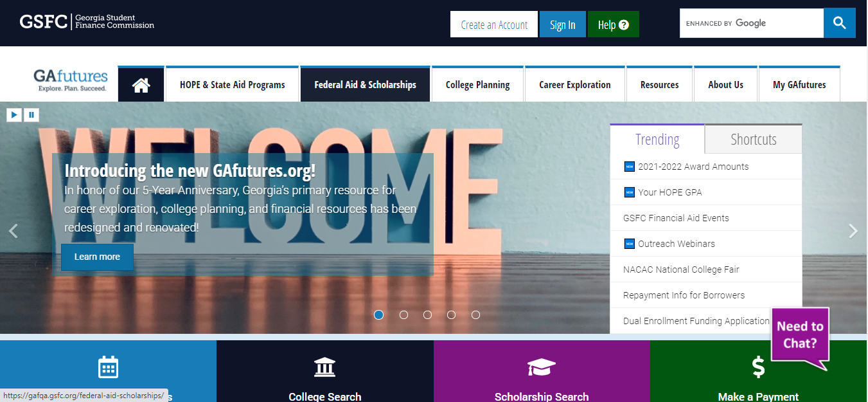This screenshot has height=402, width=868.
Task: Open the College Planning menu
Action: (477, 85)
